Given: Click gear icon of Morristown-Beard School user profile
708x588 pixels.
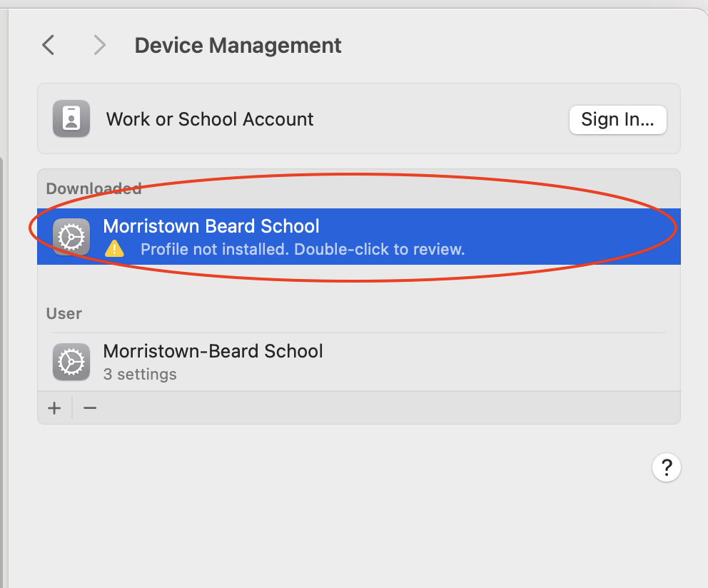Looking at the screenshot, I should tap(71, 362).
